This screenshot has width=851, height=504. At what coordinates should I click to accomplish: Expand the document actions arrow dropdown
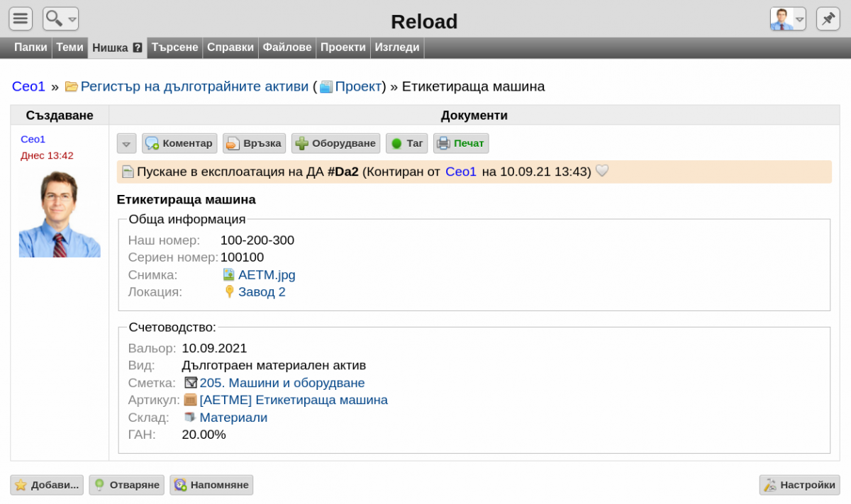[126, 143]
